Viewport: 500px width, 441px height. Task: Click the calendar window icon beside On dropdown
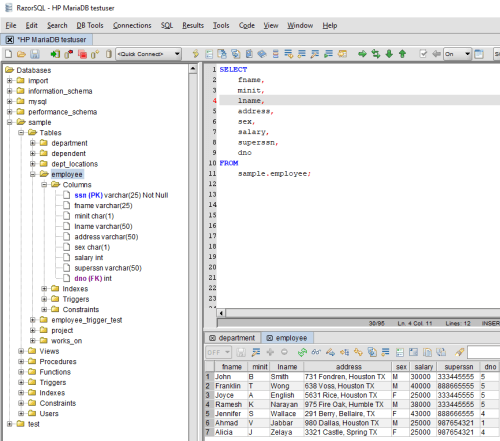(479, 54)
